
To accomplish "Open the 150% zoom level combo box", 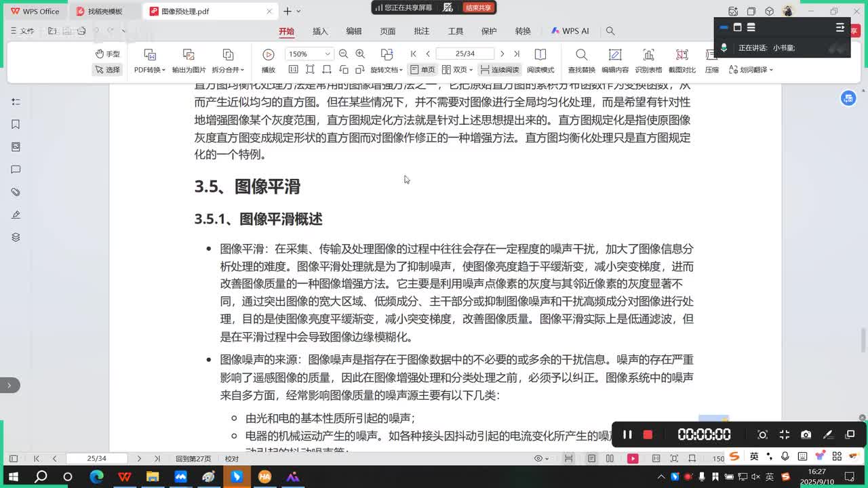I will [x=309, y=54].
